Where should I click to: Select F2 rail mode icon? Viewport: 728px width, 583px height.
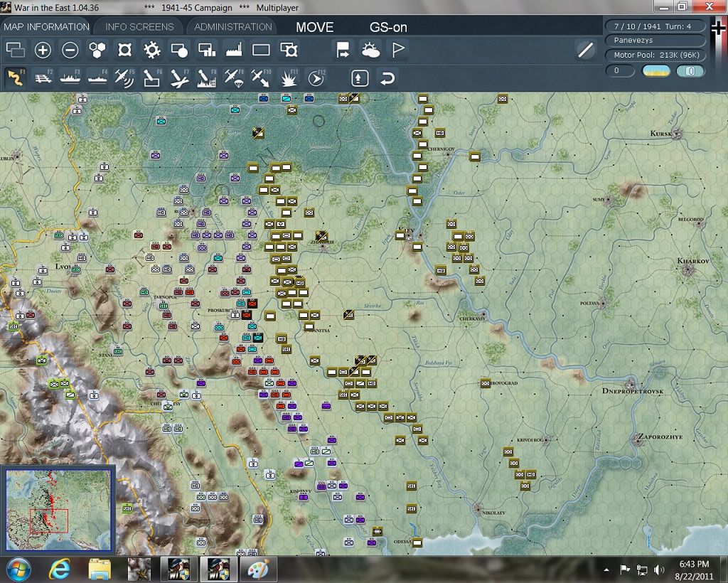43,77
